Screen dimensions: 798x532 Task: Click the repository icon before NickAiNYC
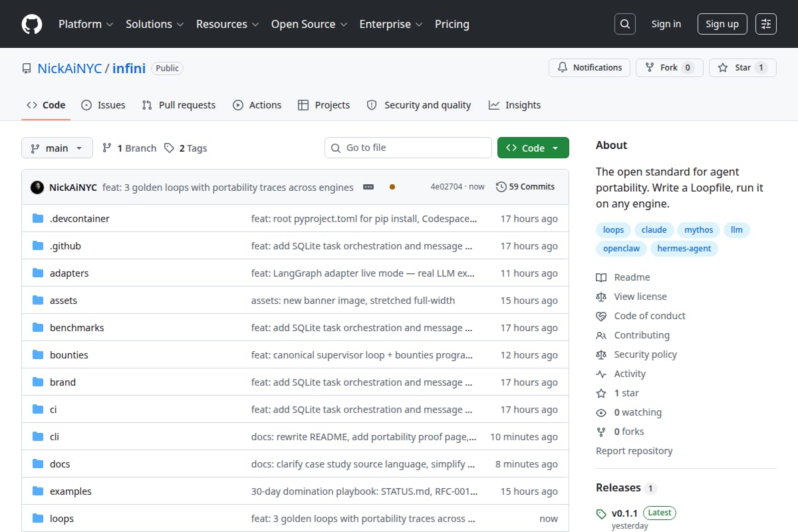[x=27, y=68]
